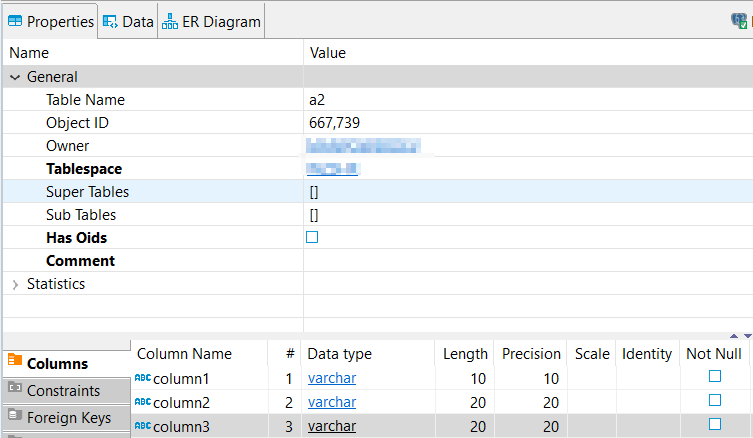Image resolution: width=753 pixels, height=438 pixels.
Task: Click the blurred Tablespace value link
Action: coord(333,169)
